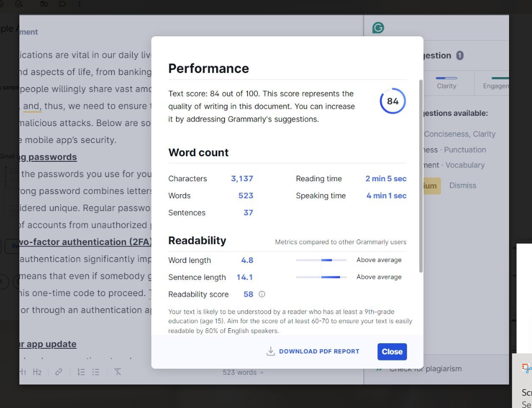This screenshot has height=408, width=532.
Task: Click the text score 84 circle
Action: pos(393,101)
